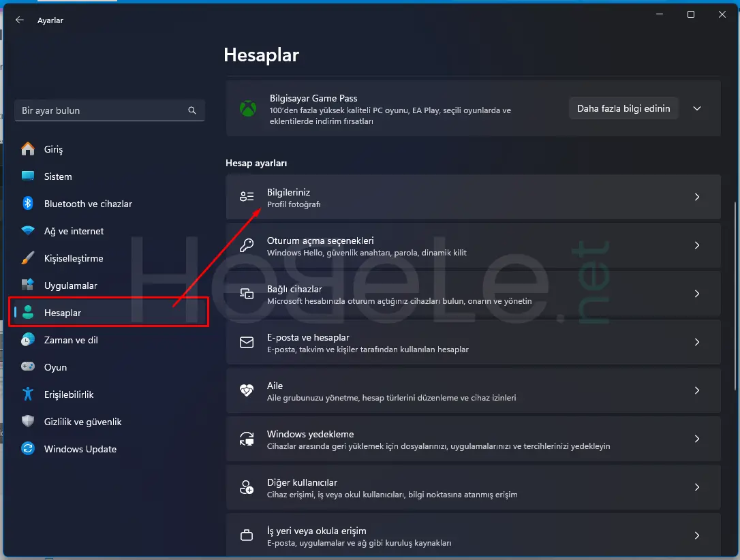Click the E-posta ve hesaplar row title
Screen dimensions: 740x560
pos(308,337)
